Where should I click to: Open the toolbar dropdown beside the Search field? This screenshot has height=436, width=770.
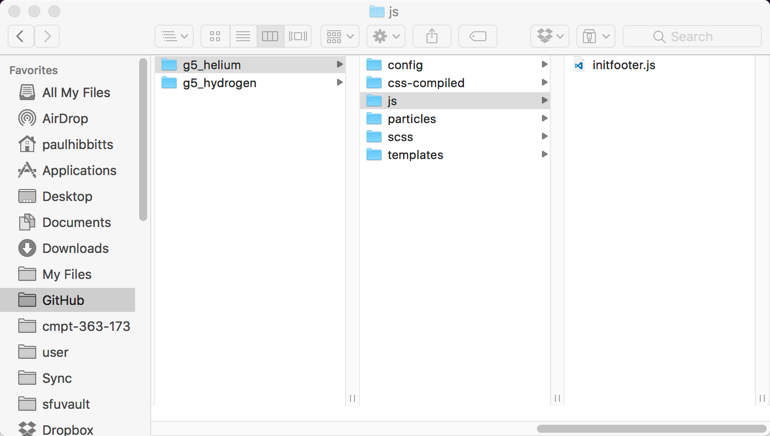click(x=596, y=36)
